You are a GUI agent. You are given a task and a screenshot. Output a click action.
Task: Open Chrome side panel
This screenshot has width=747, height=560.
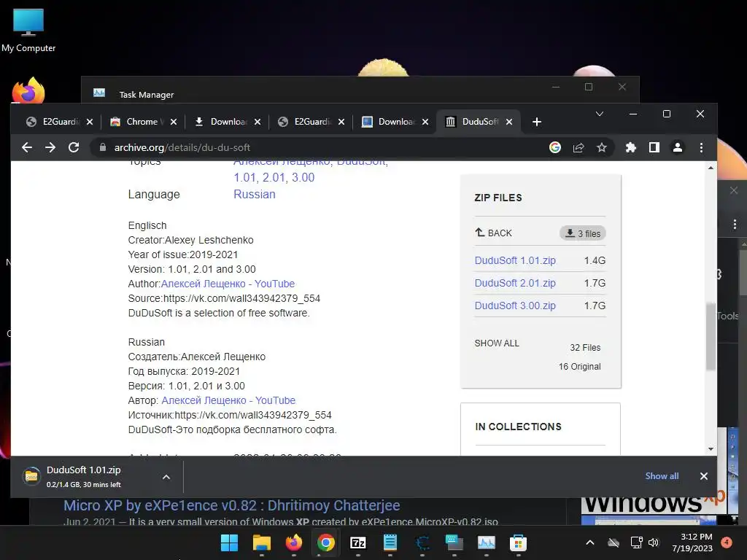[x=654, y=147]
